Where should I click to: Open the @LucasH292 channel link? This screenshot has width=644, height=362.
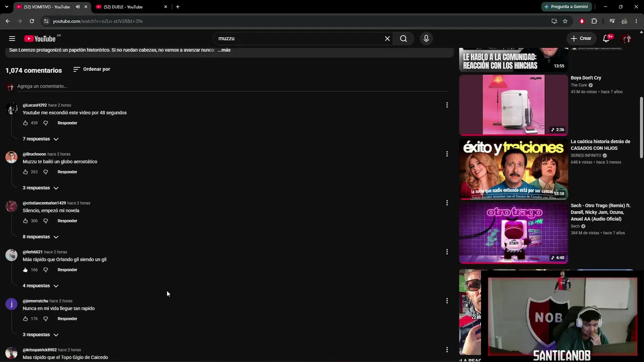point(35,105)
